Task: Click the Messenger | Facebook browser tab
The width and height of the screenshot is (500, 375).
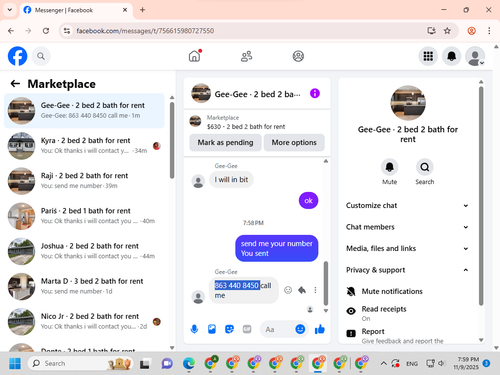Action: click(x=76, y=10)
